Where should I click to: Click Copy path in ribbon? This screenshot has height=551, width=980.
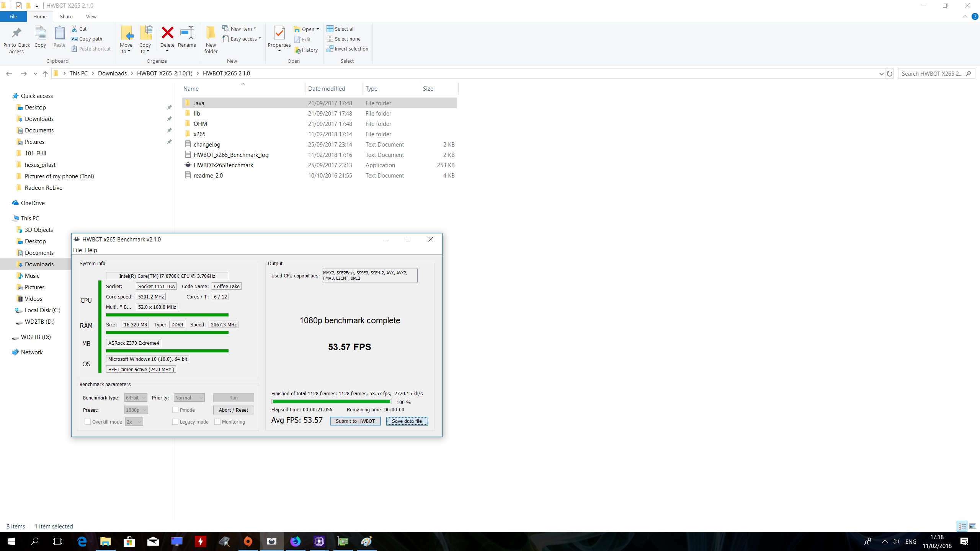click(x=87, y=39)
